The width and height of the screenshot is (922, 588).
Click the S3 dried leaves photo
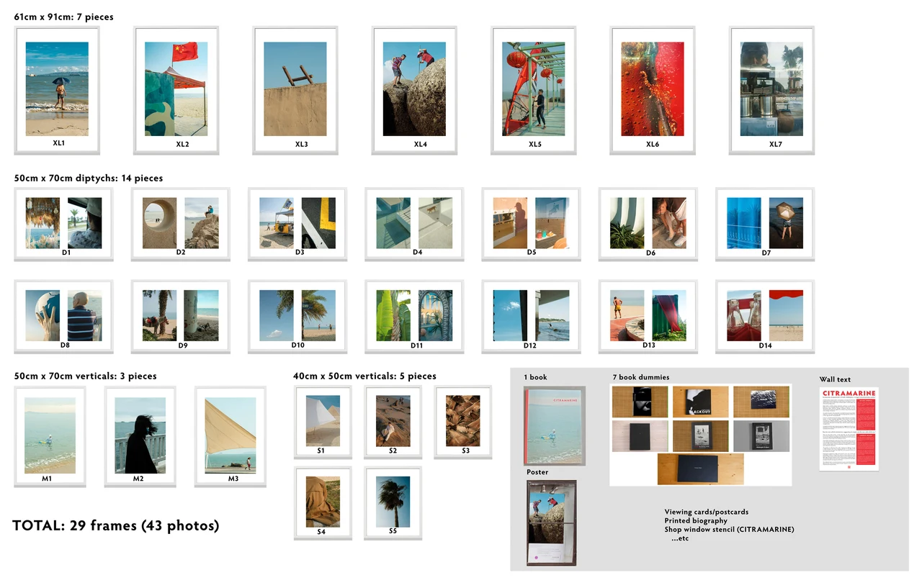462,421
